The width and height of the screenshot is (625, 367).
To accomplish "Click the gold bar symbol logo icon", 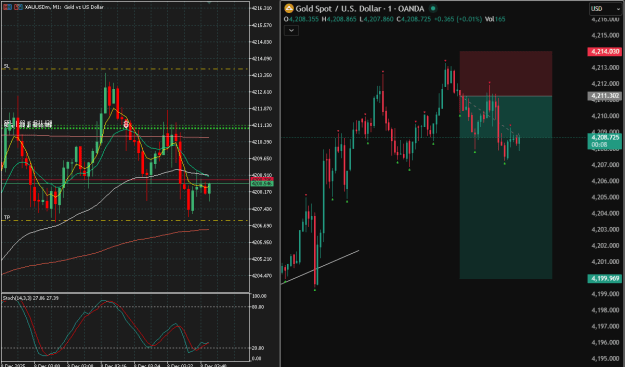I will pos(289,8).
